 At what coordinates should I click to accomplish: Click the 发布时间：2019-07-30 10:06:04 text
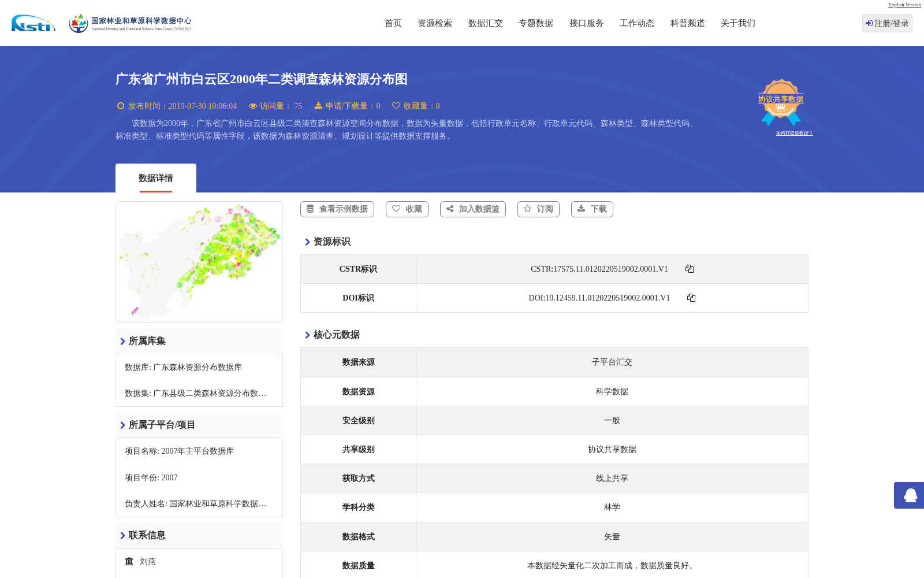pos(182,106)
